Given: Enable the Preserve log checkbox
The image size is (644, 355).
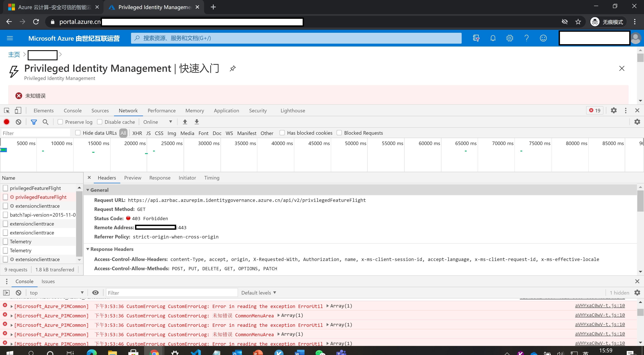Looking at the screenshot, I should 60,122.
